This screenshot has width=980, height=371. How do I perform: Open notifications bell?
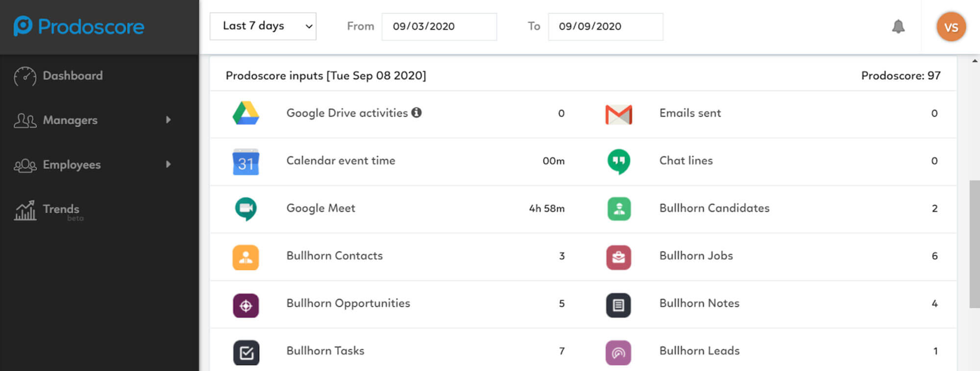(898, 26)
